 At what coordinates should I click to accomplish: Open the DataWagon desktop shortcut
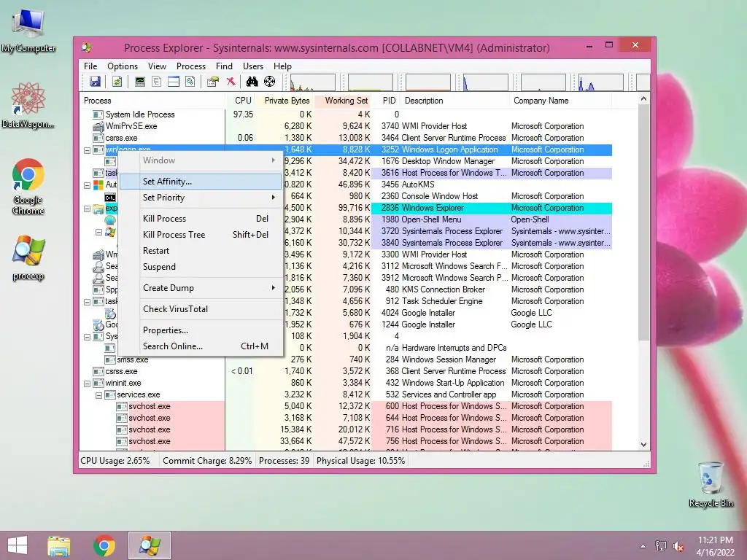pyautogui.click(x=28, y=105)
